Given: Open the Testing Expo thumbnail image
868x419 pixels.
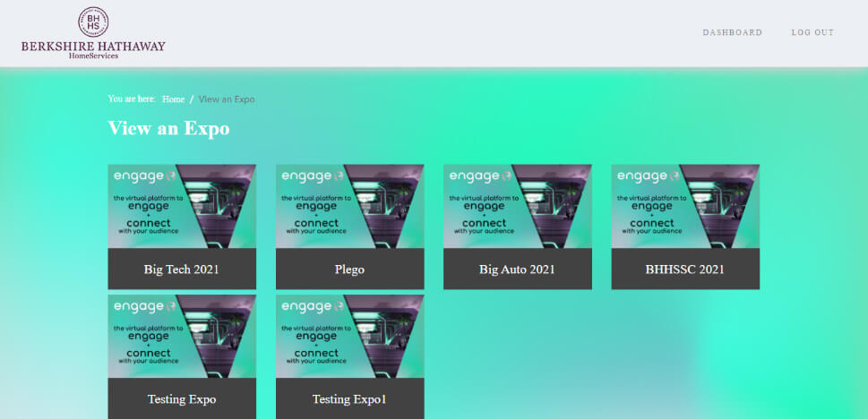Looking at the screenshot, I should tap(182, 337).
